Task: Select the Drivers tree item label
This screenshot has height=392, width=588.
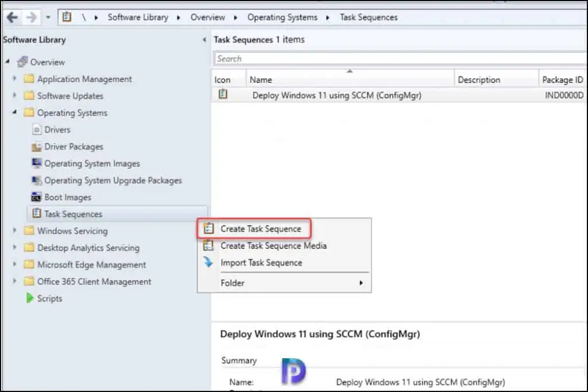Action: pyautogui.click(x=57, y=130)
